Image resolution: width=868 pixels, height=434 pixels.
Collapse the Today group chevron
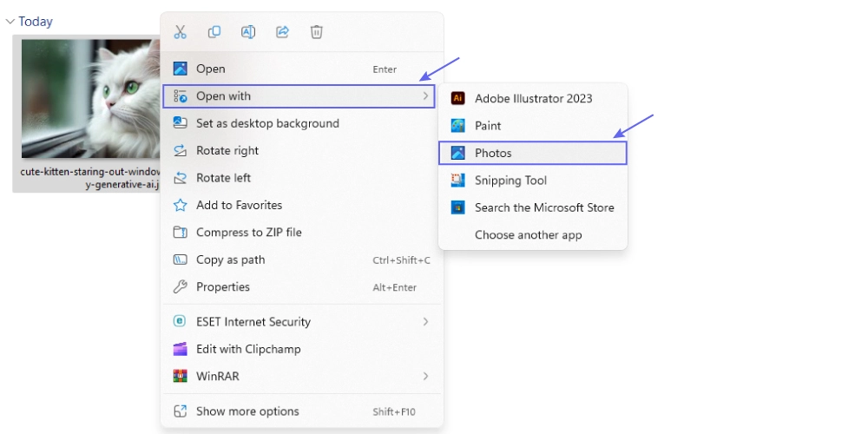tap(10, 22)
